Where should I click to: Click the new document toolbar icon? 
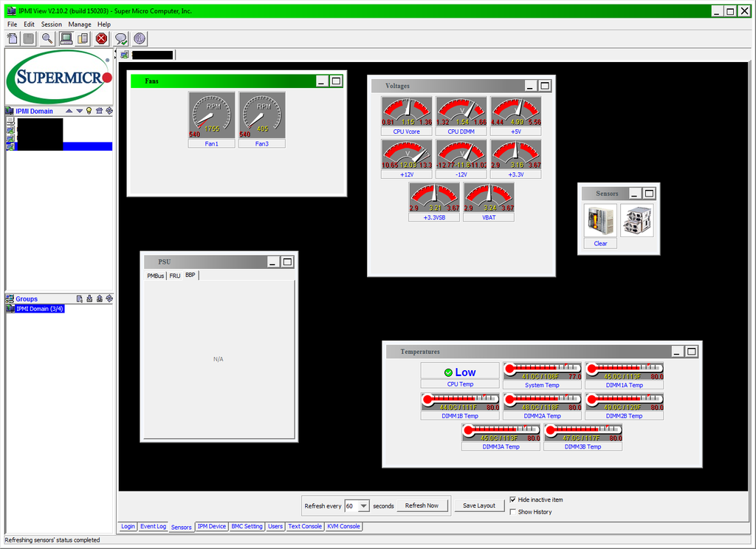coord(13,38)
